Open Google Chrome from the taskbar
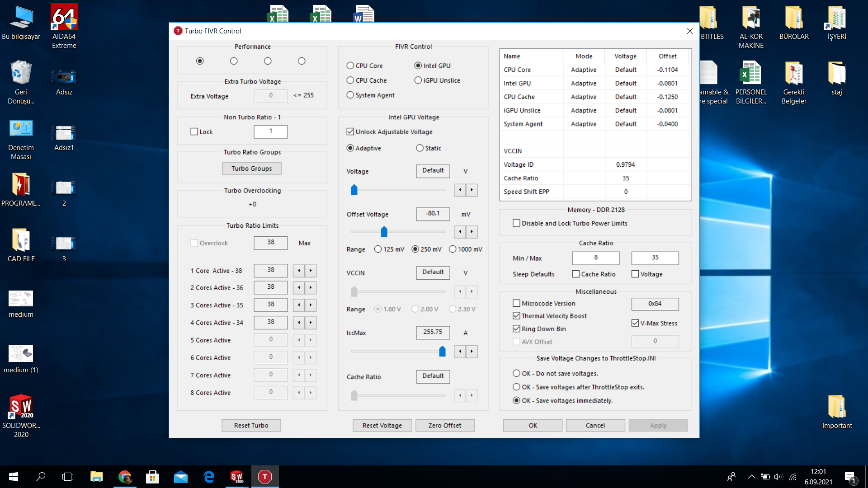The width and height of the screenshot is (868, 488). (x=125, y=477)
